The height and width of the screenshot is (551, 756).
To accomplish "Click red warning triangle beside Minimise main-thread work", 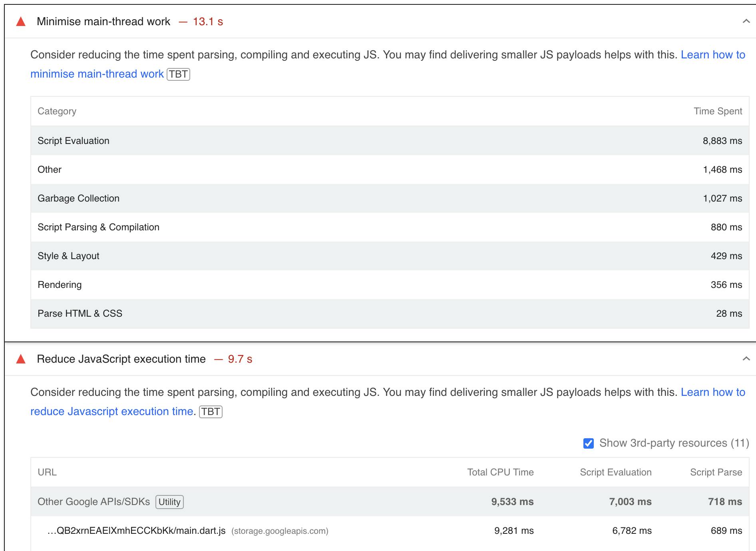I will click(21, 22).
